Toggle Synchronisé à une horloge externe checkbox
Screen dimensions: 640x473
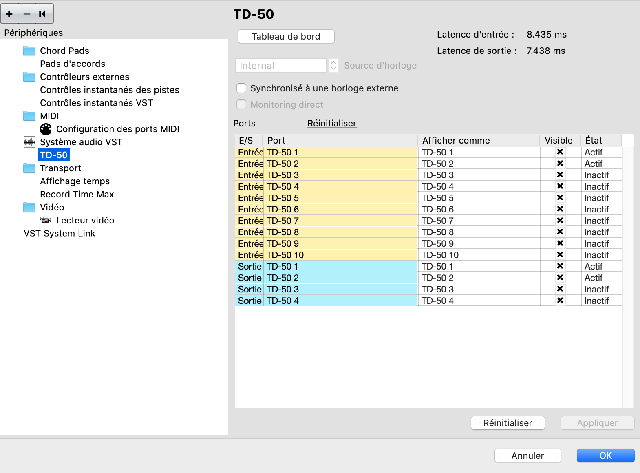241,88
